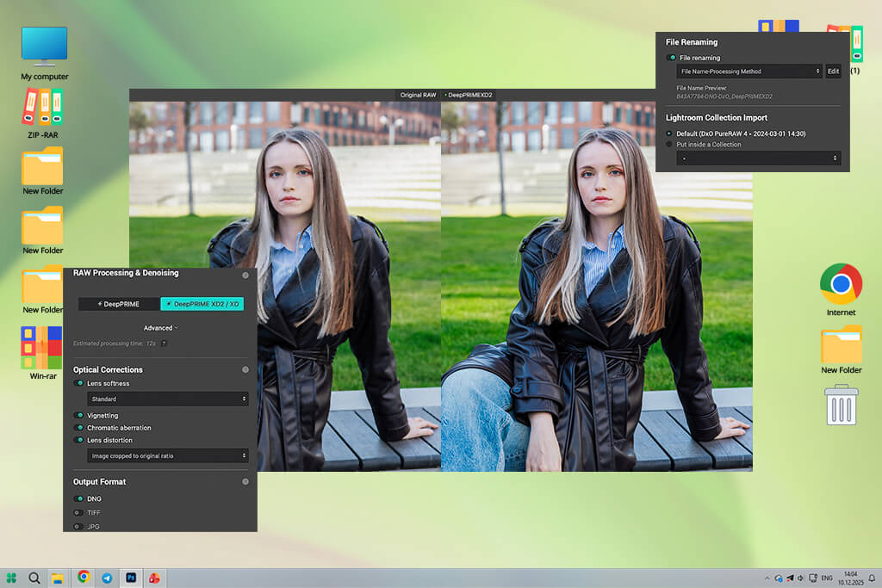The height and width of the screenshot is (588, 882).
Task: Open the recycle bin on the desktop
Action: click(841, 405)
